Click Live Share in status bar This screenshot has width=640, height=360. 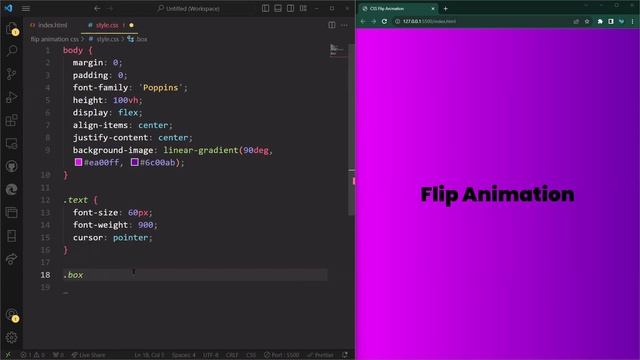[89, 355]
